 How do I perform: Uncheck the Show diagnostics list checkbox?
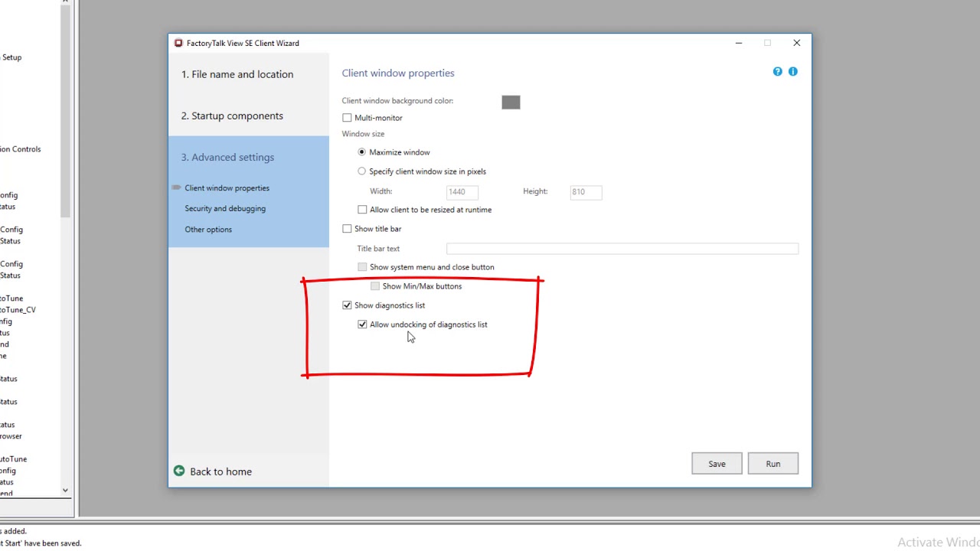[347, 305]
